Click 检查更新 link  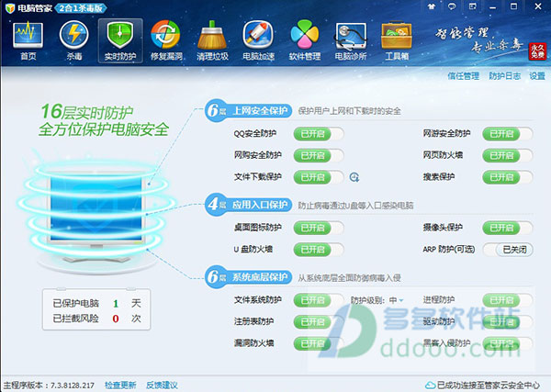pyautogui.click(x=120, y=386)
